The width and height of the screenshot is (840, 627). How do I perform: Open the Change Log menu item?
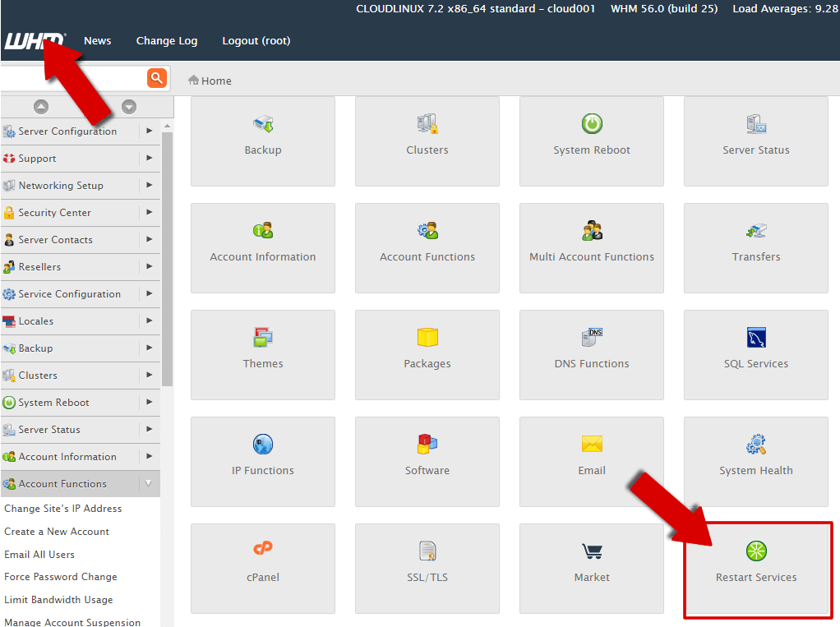[167, 41]
